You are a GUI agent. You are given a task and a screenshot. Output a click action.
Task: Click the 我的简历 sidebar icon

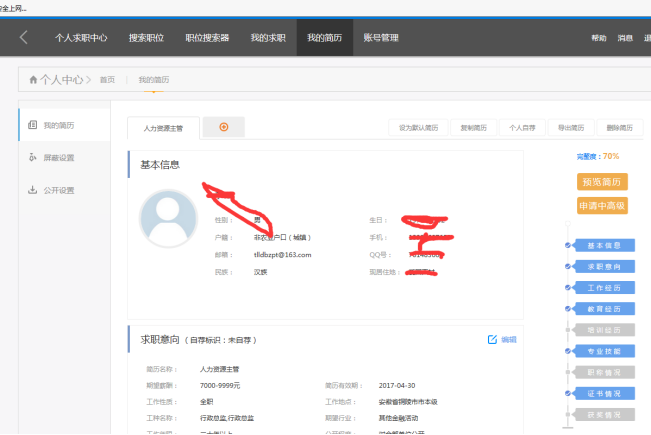click(33, 125)
